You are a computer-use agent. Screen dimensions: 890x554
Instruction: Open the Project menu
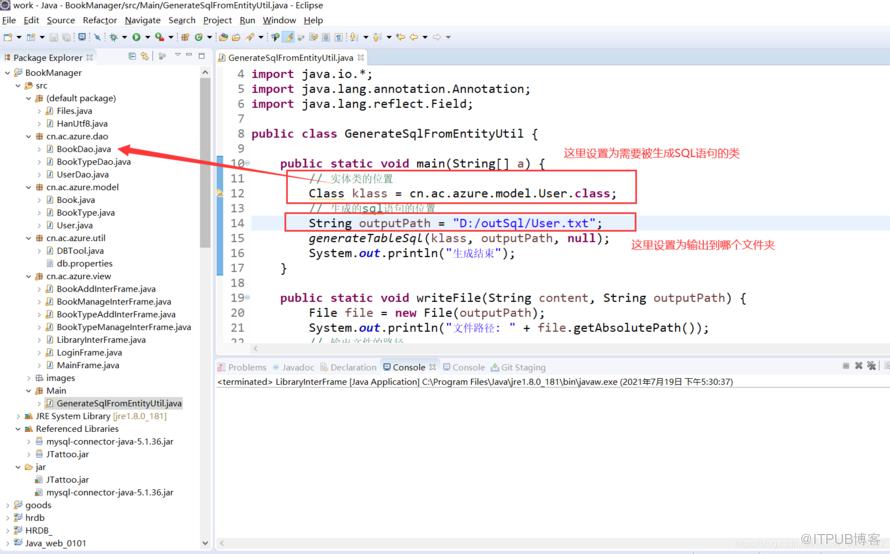217,20
